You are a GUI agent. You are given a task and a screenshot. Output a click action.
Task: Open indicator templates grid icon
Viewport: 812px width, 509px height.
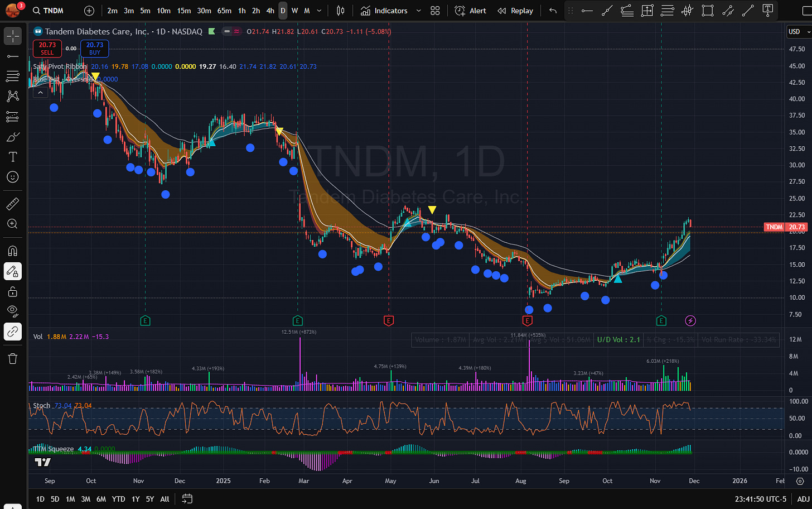click(435, 11)
